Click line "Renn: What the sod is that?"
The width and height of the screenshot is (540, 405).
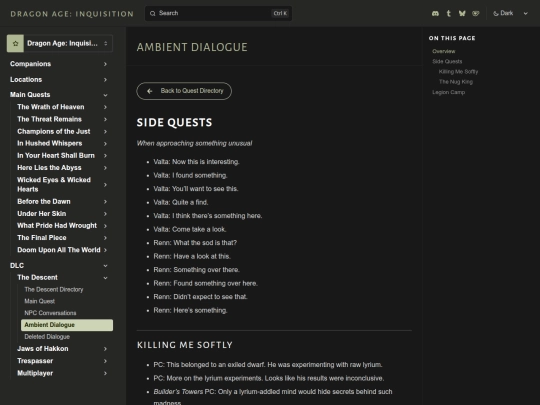click(x=195, y=243)
